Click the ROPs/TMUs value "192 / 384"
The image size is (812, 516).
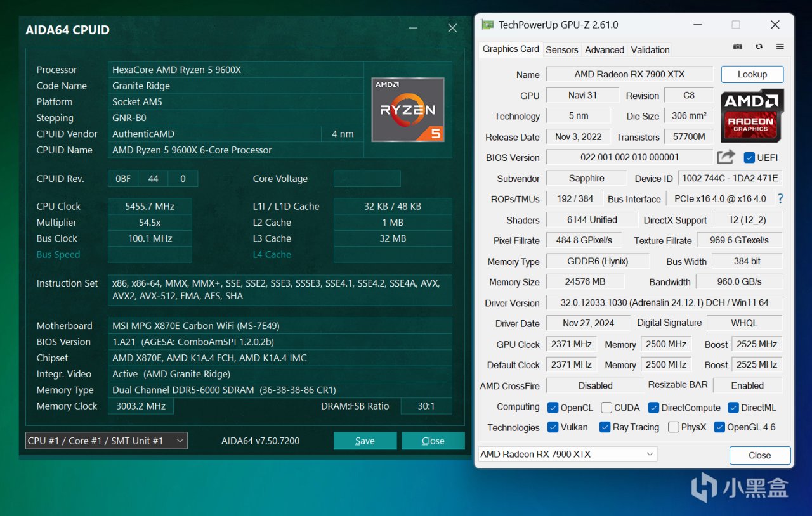coord(575,198)
